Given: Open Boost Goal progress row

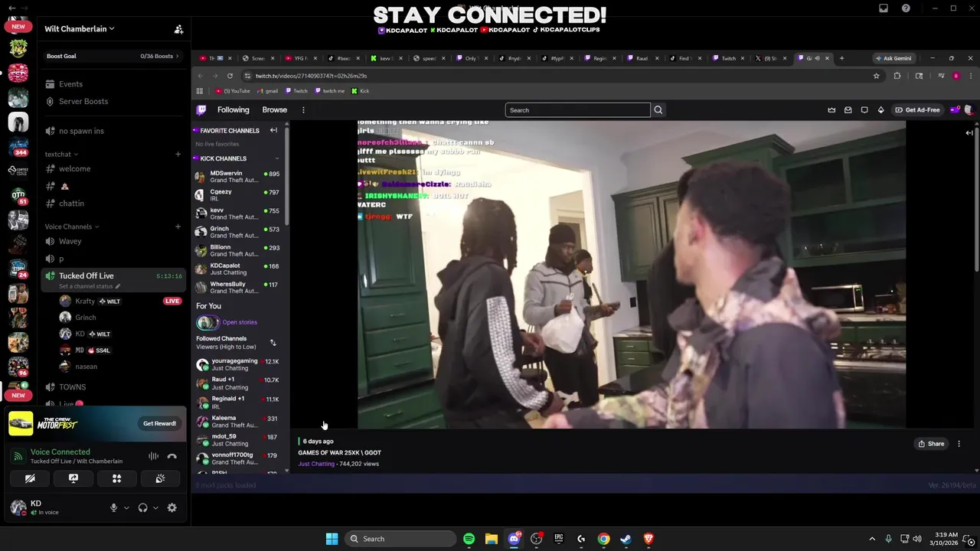Looking at the screenshot, I should coord(113,56).
